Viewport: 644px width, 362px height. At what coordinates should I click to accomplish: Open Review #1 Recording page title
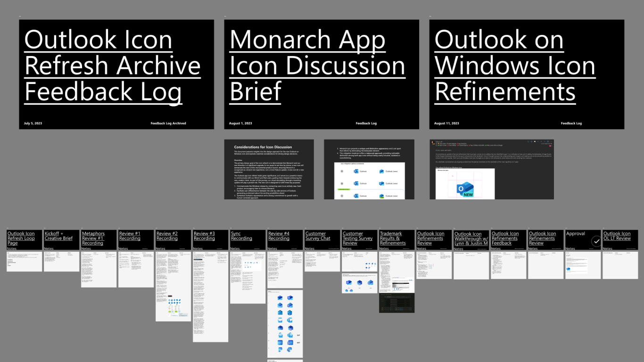[130, 236]
